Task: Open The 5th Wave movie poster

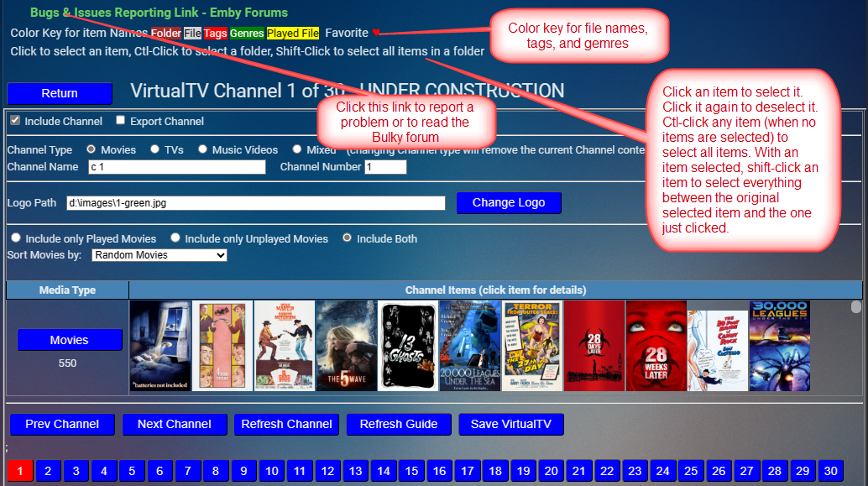Action: tap(347, 346)
